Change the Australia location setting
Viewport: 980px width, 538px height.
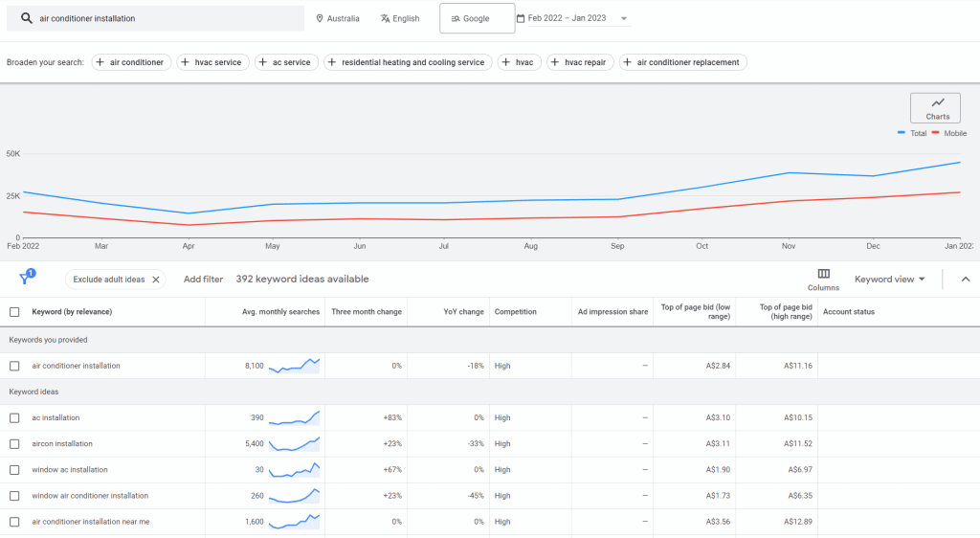pos(338,19)
